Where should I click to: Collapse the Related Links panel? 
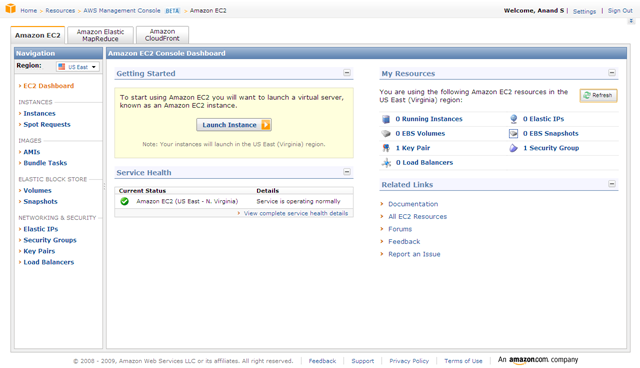[612, 184]
